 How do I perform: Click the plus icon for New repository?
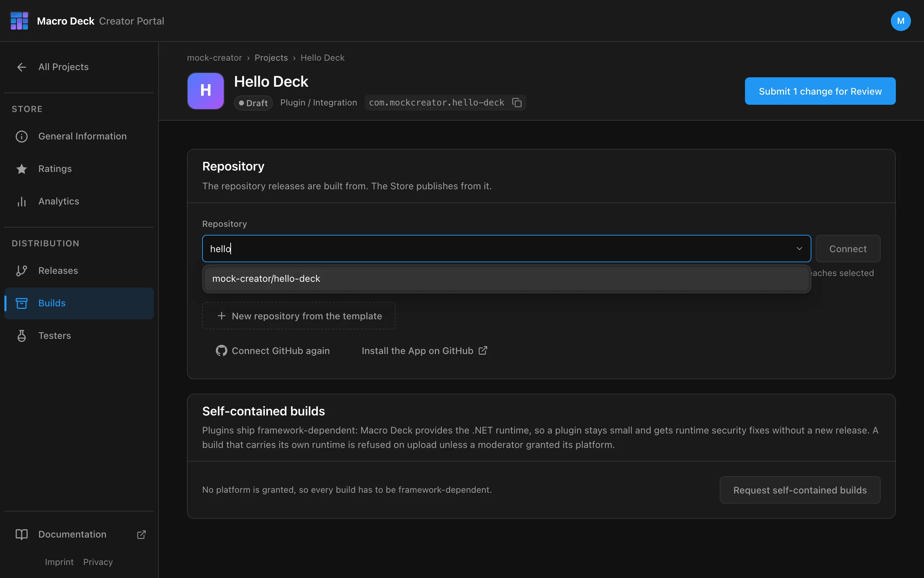coord(222,316)
